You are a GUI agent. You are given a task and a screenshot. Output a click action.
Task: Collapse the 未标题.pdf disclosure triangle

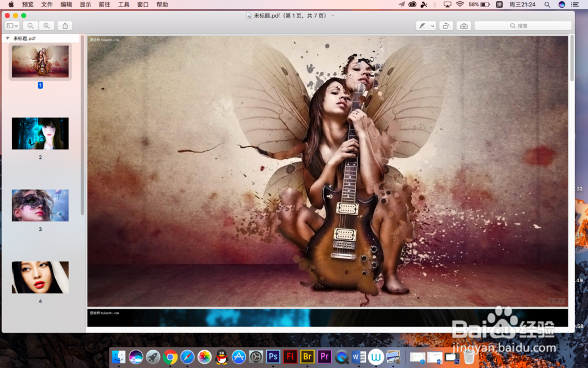(x=8, y=38)
